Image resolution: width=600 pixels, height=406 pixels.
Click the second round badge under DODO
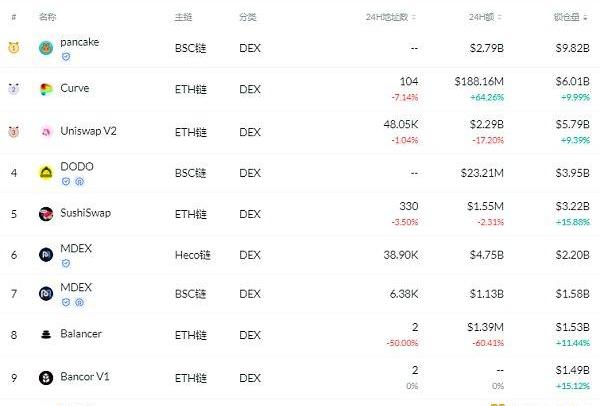(x=79, y=182)
